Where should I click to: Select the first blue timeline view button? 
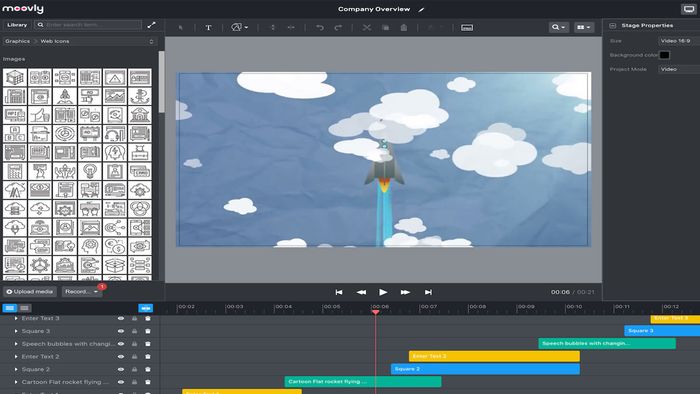(10, 308)
